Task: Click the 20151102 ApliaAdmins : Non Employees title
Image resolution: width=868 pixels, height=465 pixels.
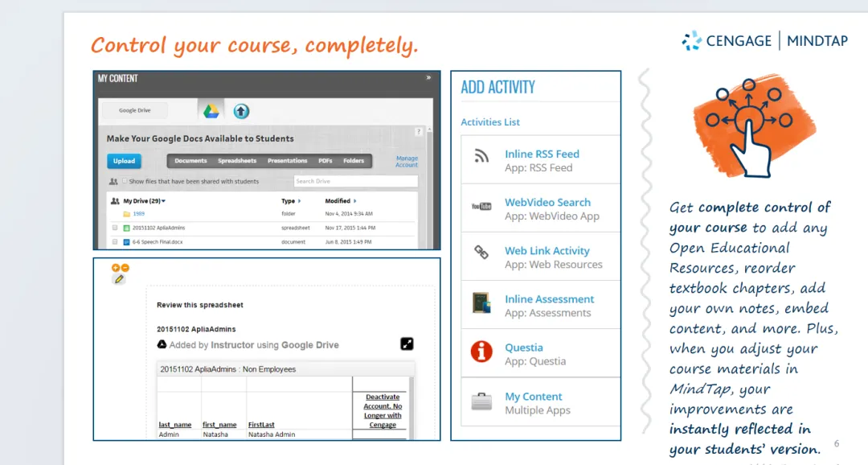Action: click(228, 369)
